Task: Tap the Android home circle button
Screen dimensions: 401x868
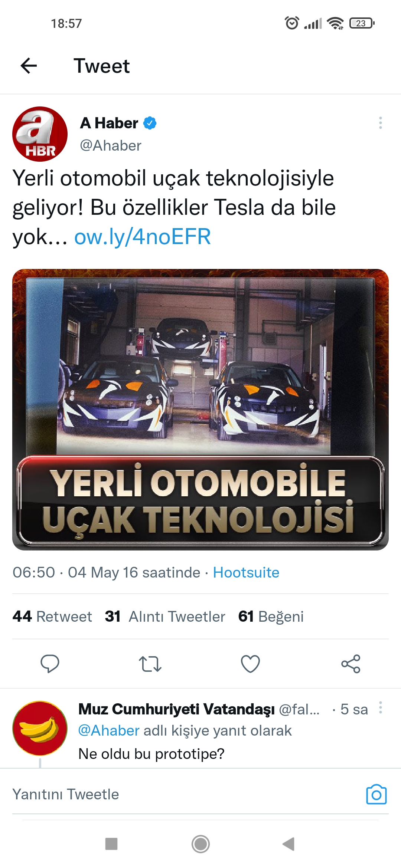Action: pos(200,844)
